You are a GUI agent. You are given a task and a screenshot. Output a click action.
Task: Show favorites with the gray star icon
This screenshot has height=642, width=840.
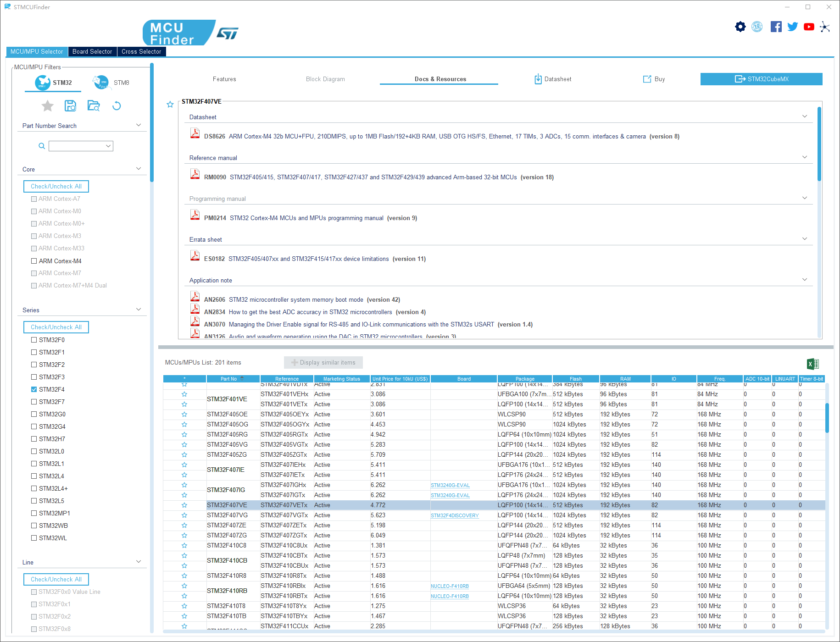(48, 106)
